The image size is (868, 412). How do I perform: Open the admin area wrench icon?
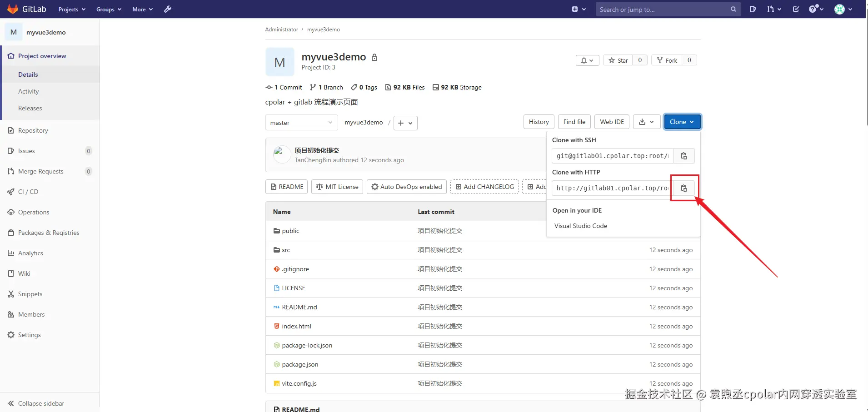click(168, 9)
